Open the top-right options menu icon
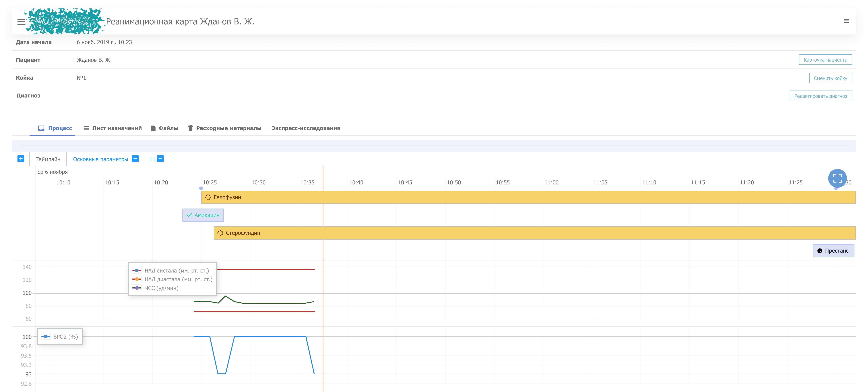This screenshot has width=868, height=392. (846, 21)
